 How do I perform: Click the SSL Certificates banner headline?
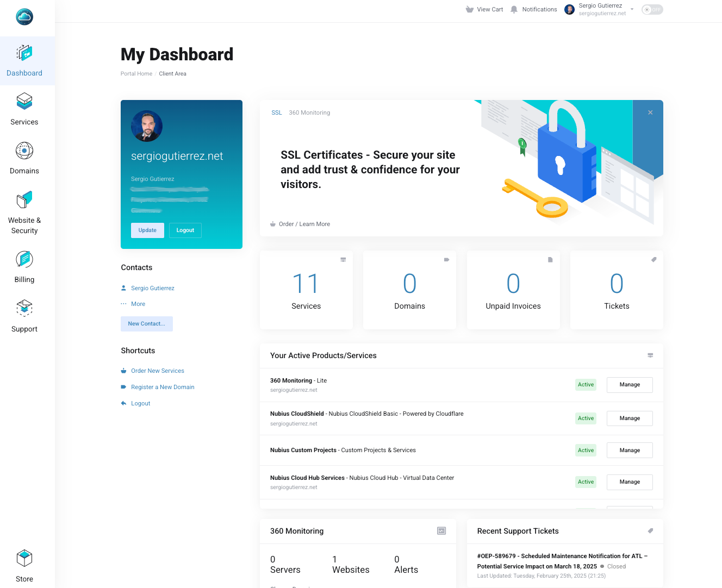[370, 170]
